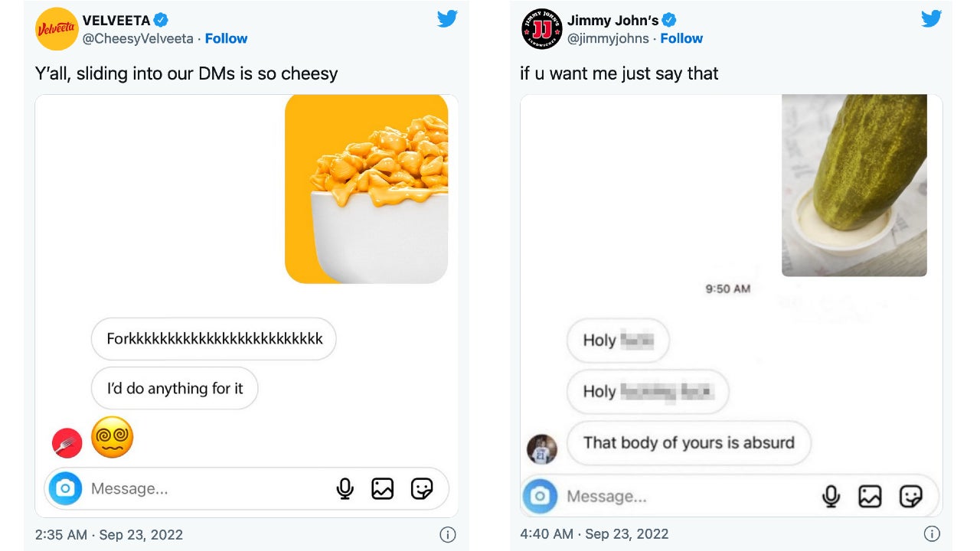Click the verified badge next to Jimmy John's
This screenshot has width=980, height=551.
tap(669, 20)
